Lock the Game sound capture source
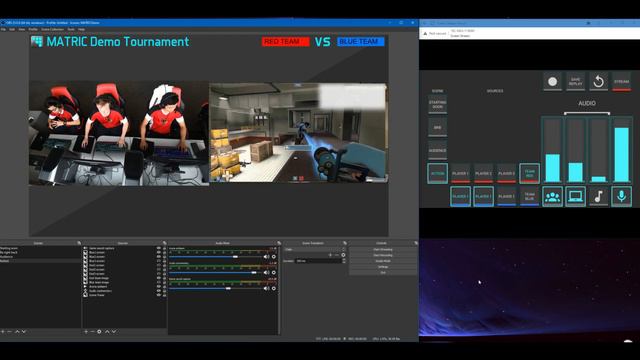640x360 pixels. click(x=164, y=248)
